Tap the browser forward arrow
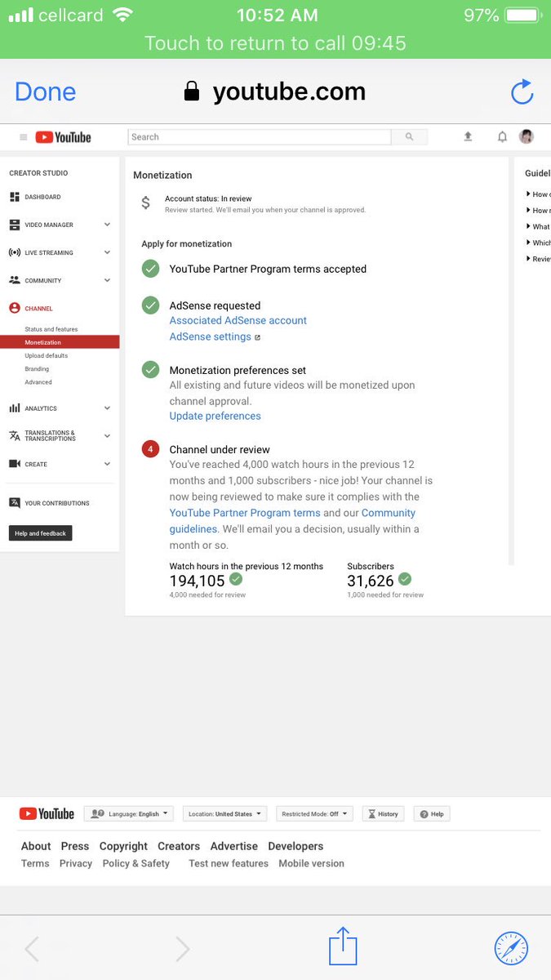This screenshot has height=980, width=551. point(182,948)
